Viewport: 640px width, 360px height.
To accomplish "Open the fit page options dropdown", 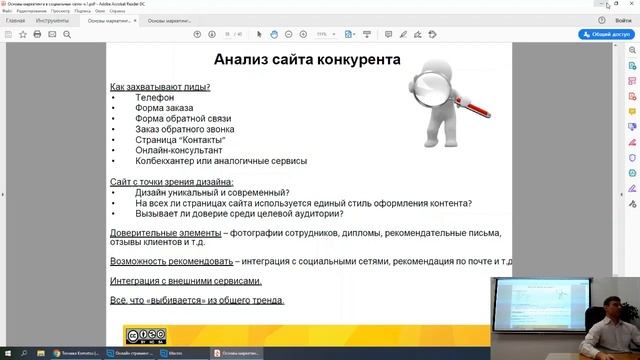I will point(350,34).
